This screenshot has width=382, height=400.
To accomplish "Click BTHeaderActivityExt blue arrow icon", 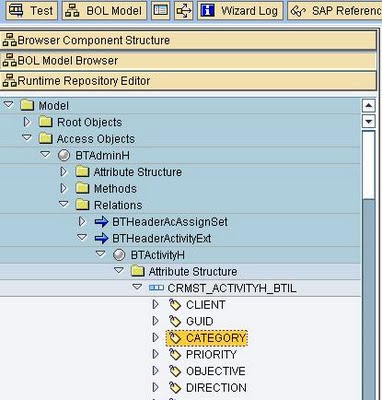I will pyautogui.click(x=101, y=239).
